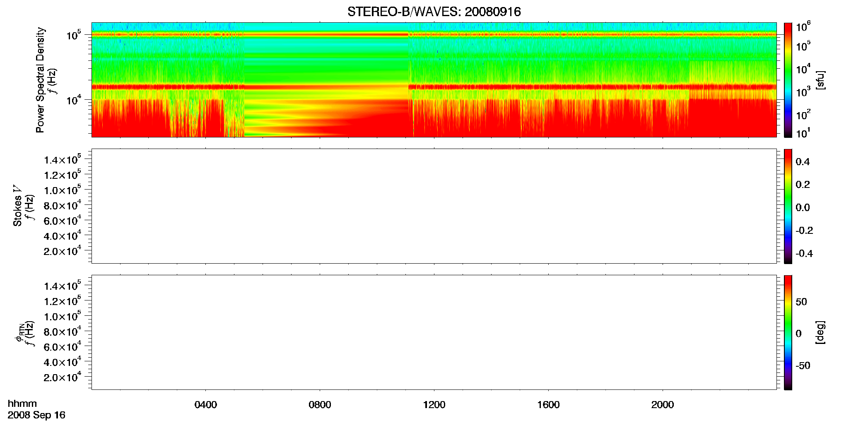Click the 2008 Sep 16 date label
The image size is (868, 447).
point(36,415)
